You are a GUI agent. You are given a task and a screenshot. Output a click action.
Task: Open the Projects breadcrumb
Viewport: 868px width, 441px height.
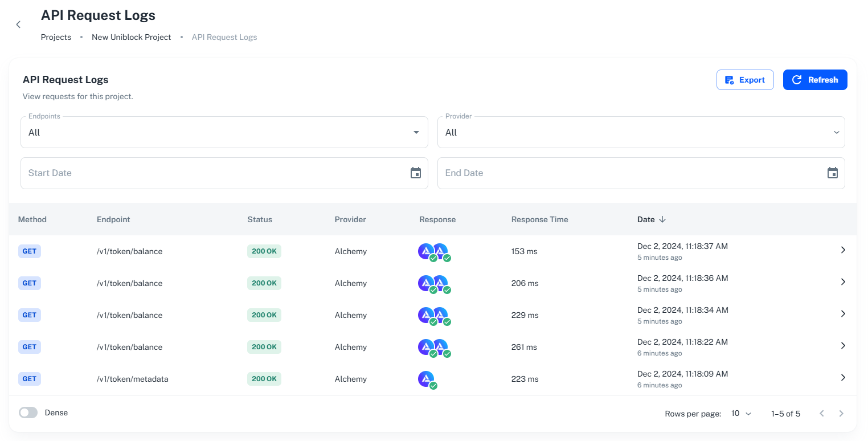[56, 37]
